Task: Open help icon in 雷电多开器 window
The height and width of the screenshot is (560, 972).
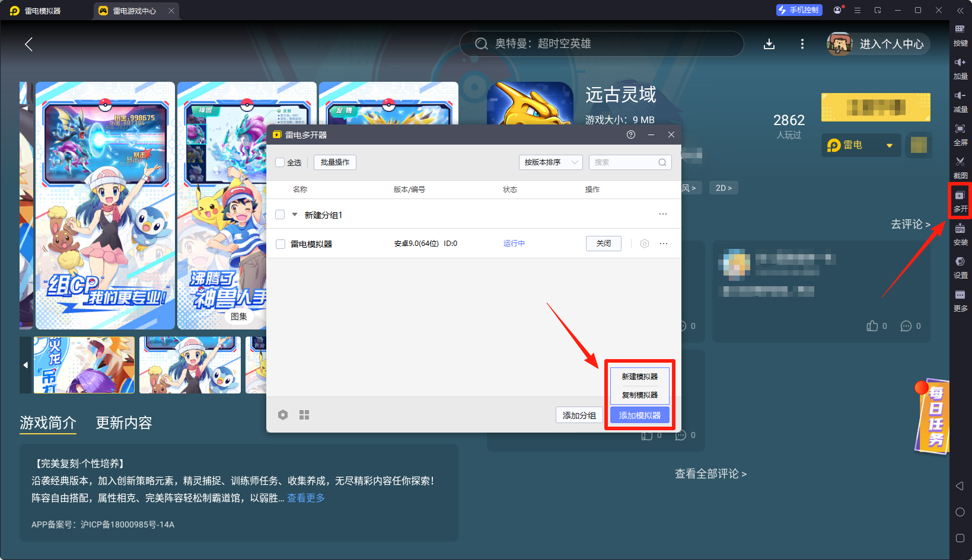Action: click(x=631, y=135)
